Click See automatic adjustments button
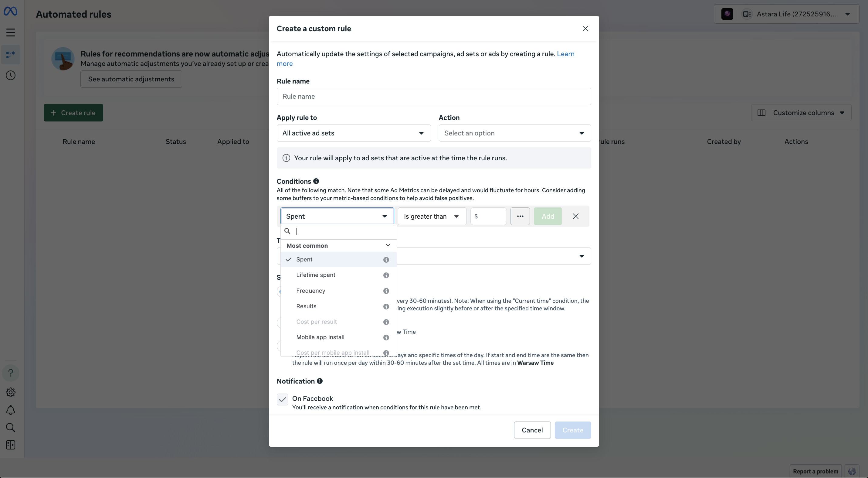Screen dimensions: 868x478 coord(131,79)
